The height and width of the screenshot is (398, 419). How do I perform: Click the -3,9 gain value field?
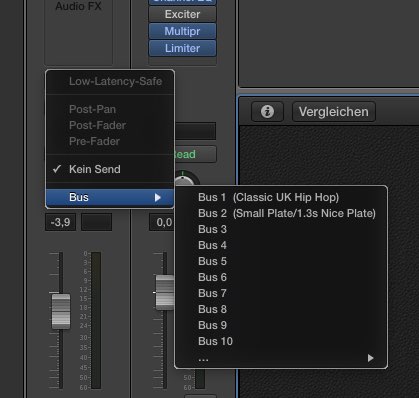click(x=60, y=222)
